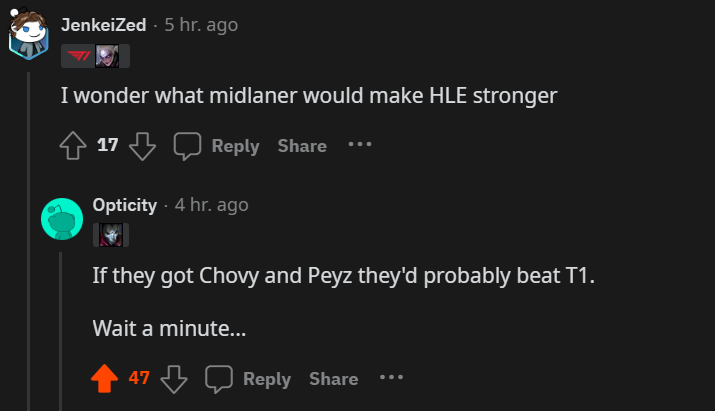Collapse Opticity's reply thread line
The width and height of the screenshot is (715, 411).
tap(61, 320)
